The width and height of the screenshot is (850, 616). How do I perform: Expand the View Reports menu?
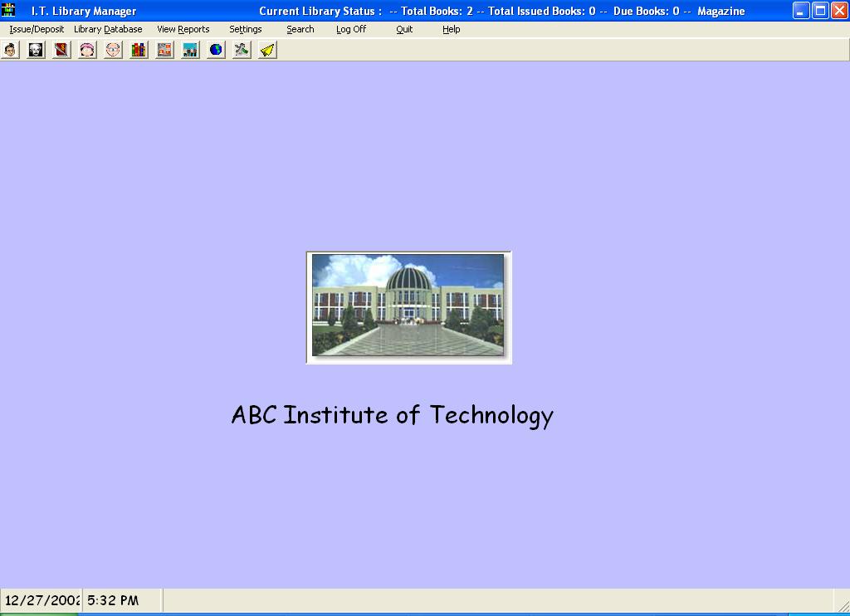(183, 29)
